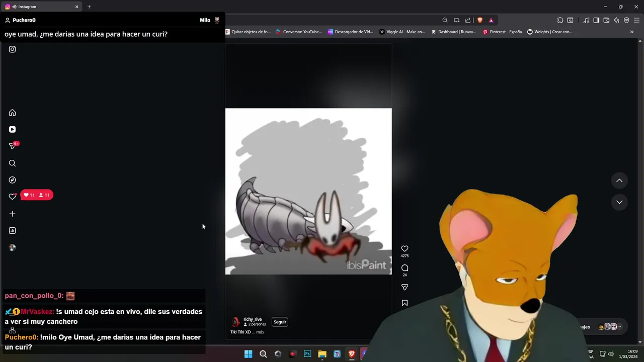Image resolution: width=644 pixels, height=362 pixels.
Task: Follow richy_rive with Seguir button
Action: (x=280, y=322)
